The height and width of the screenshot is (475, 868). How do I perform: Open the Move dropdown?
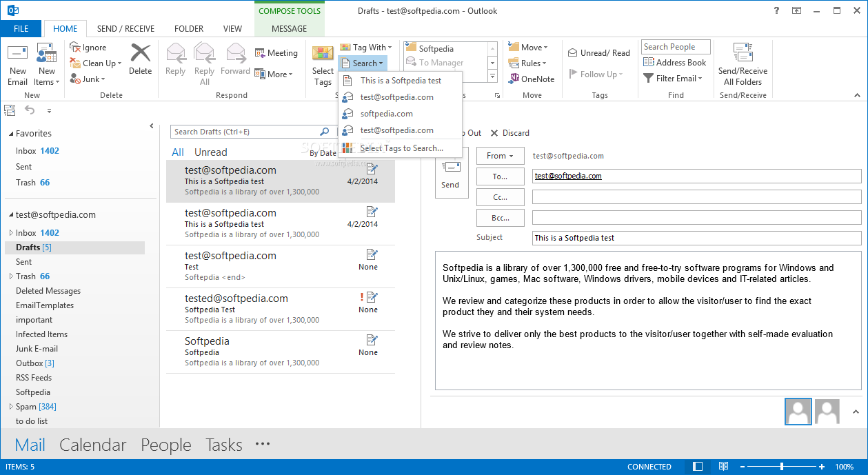pos(528,48)
